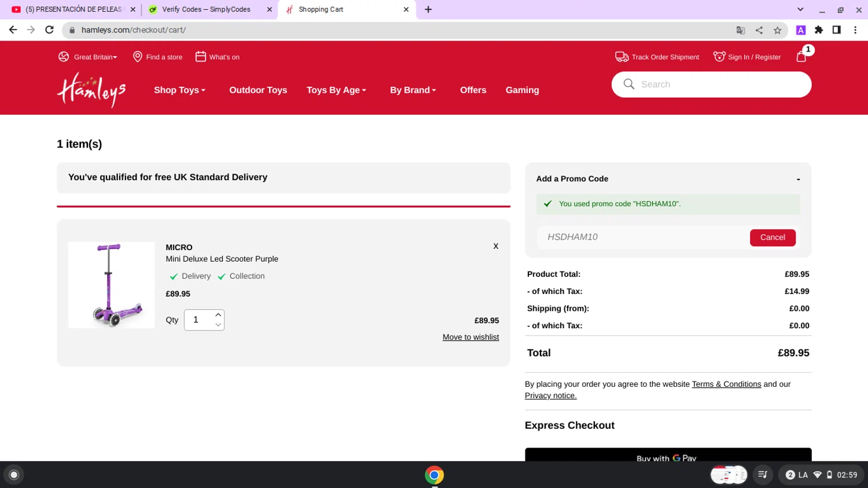Go back in browser history
This screenshot has height=488, width=868.
pyautogui.click(x=13, y=30)
